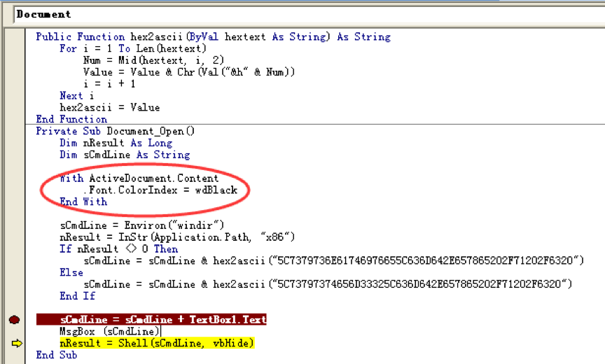This screenshot has height=364, width=605.
Task: Click the line 'Value = Value & Chr(Val(...'
Action: click(189, 72)
